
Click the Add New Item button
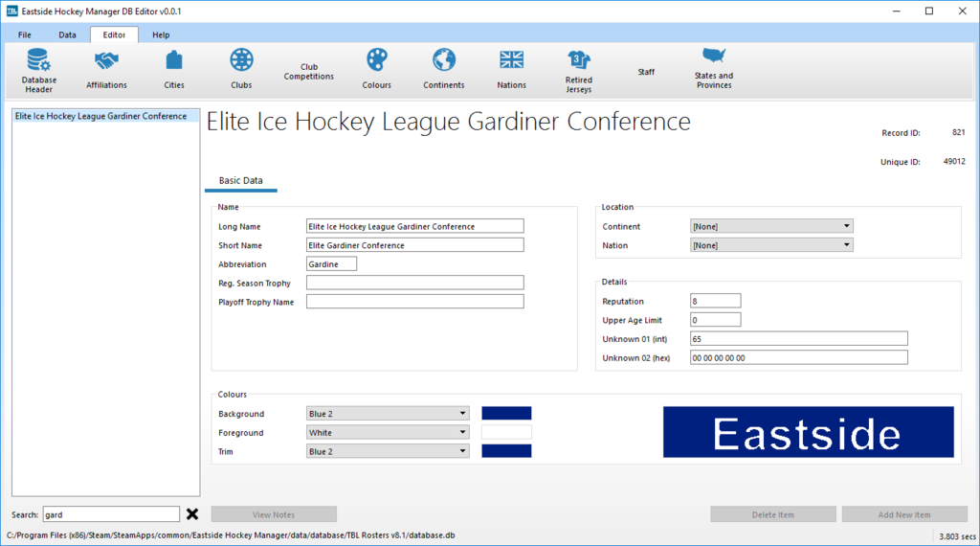click(x=904, y=514)
